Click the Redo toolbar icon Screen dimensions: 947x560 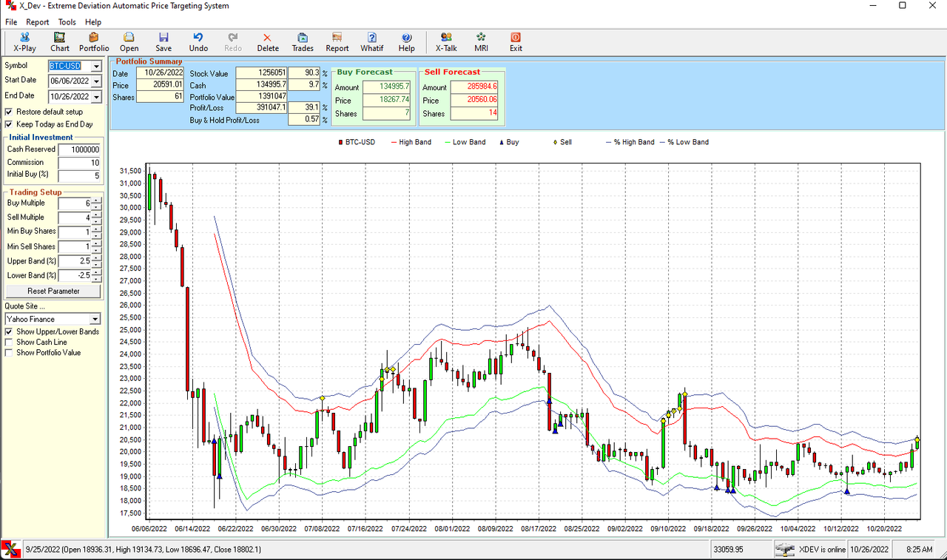pos(233,41)
